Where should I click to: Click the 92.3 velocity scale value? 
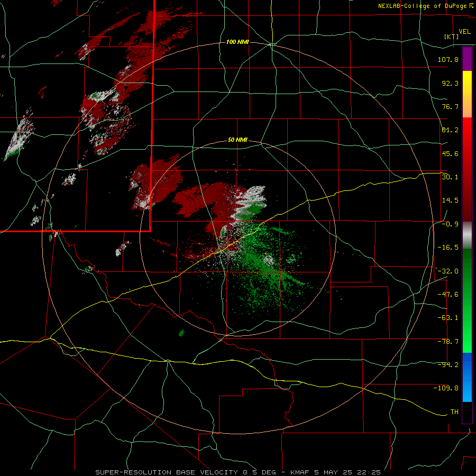point(450,83)
